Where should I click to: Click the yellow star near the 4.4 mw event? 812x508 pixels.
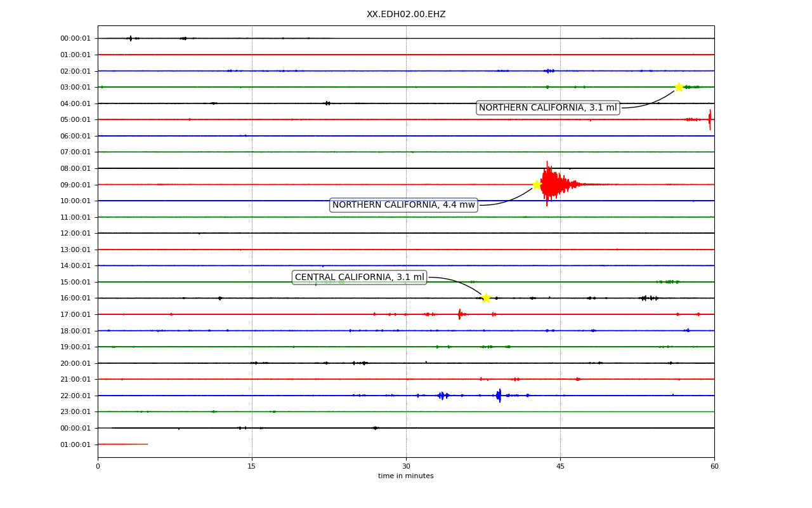coord(537,185)
